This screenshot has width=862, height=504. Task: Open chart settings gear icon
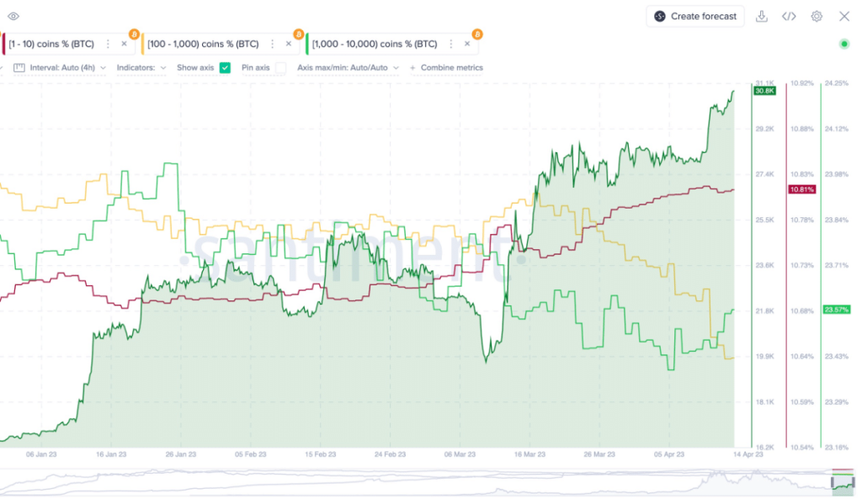coord(817,16)
